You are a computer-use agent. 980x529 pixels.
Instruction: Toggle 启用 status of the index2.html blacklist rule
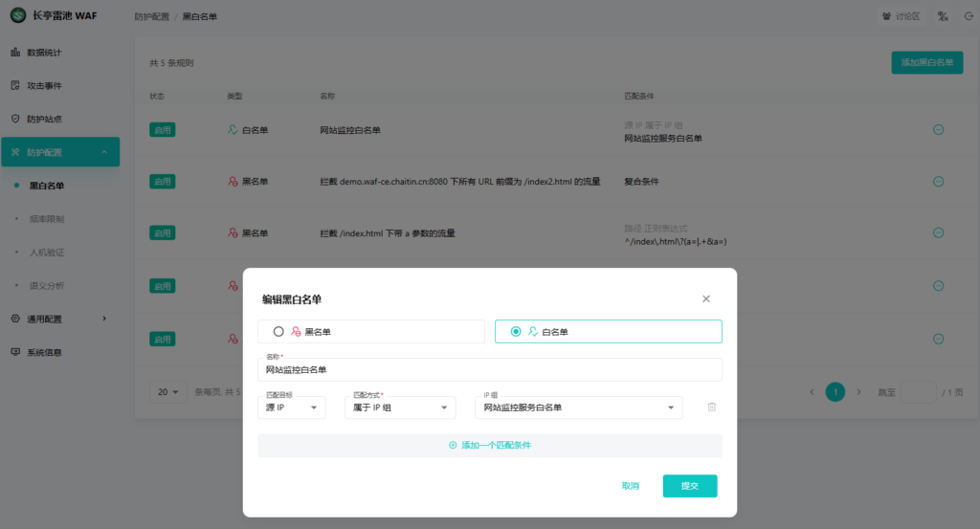tap(163, 182)
